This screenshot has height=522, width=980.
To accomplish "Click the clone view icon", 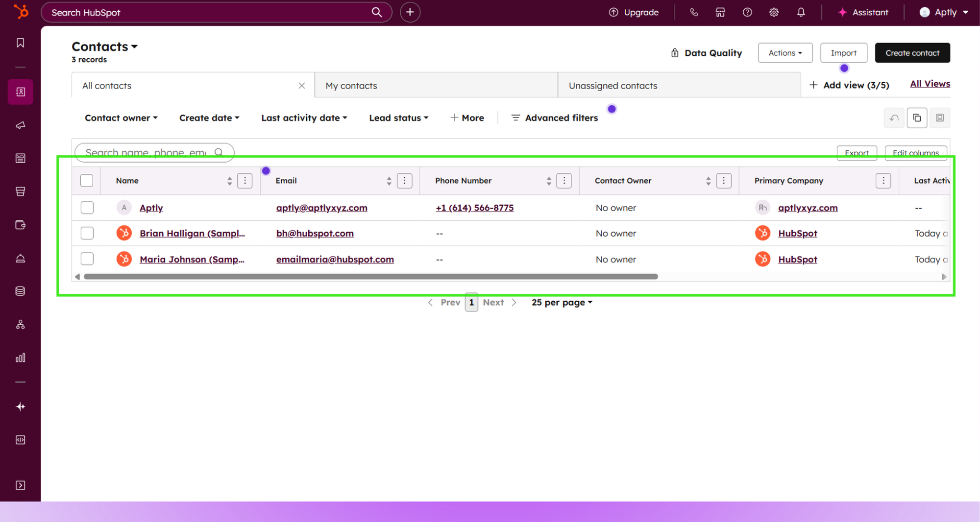I will [917, 118].
